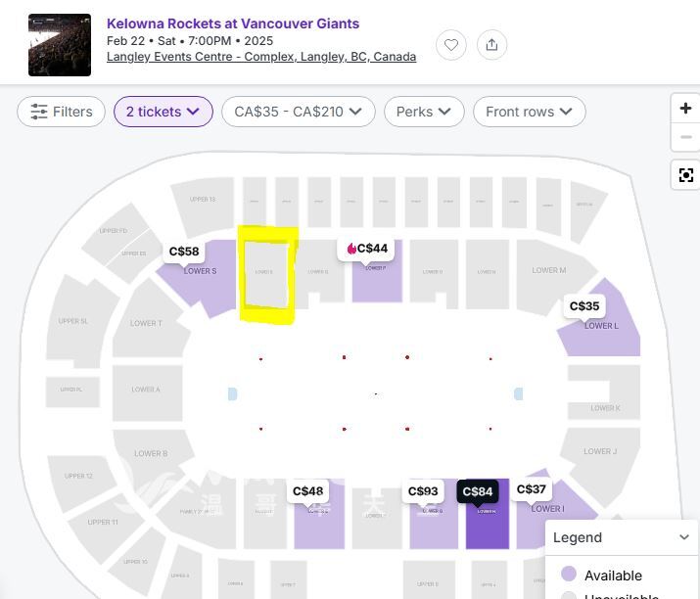
Task: Select the C$35 Lower L price tag
Action: coord(584,306)
